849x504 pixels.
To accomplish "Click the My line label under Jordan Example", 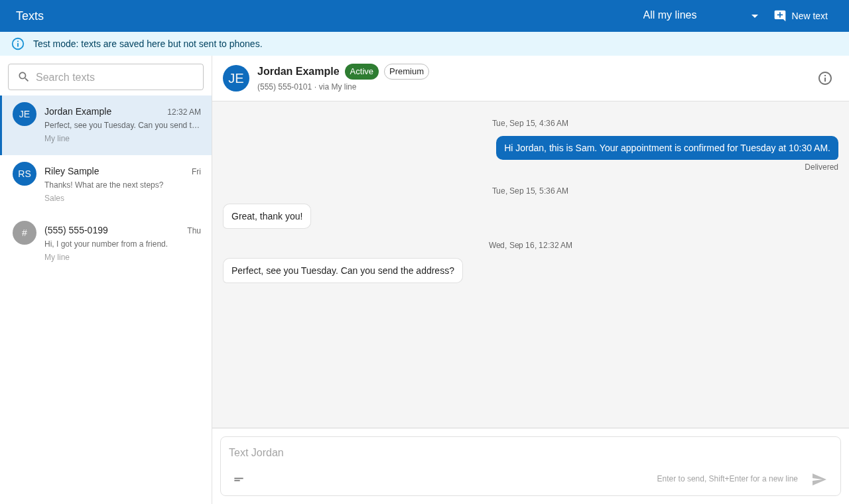I will [x=57, y=139].
